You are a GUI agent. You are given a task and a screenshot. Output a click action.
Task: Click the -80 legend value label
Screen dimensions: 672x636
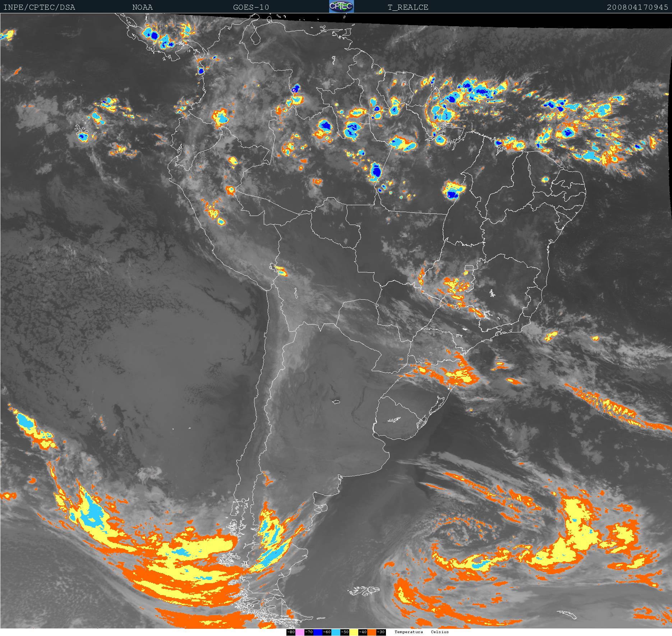coord(291,632)
